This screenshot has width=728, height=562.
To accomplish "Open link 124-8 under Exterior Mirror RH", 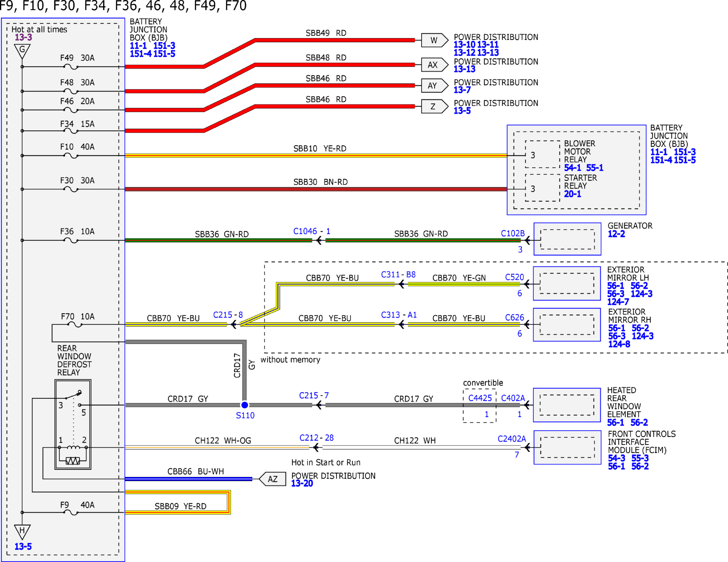I will [619, 344].
